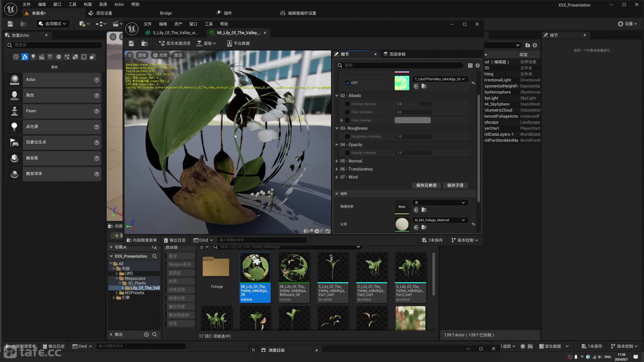Toggle Color Overlay override checkbox
The image size is (644, 362).
click(x=347, y=120)
